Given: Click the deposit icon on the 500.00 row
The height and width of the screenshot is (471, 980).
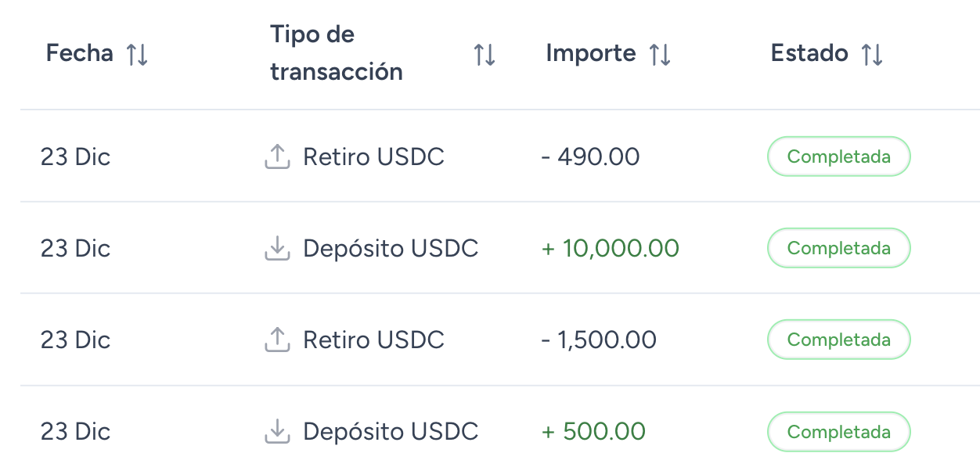Looking at the screenshot, I should tap(276, 430).
